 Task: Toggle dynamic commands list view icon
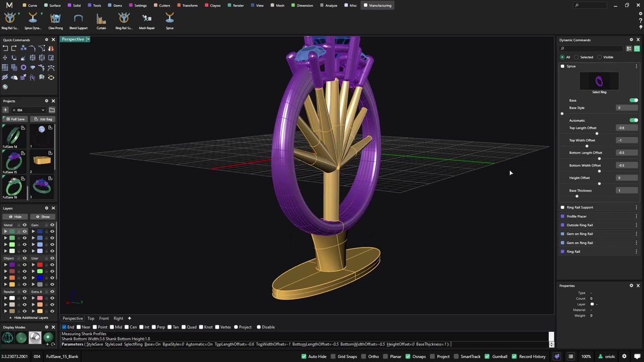coord(637,48)
